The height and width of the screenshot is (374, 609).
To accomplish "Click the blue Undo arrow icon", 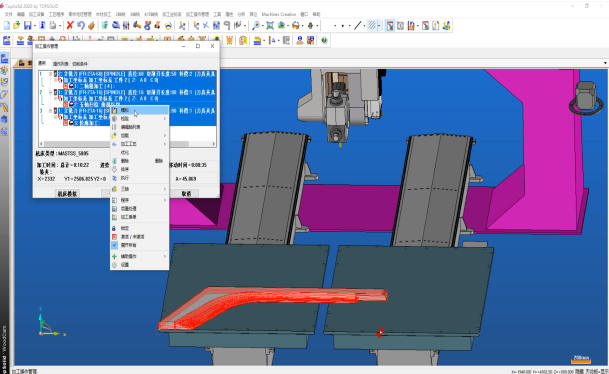I will [80, 26].
